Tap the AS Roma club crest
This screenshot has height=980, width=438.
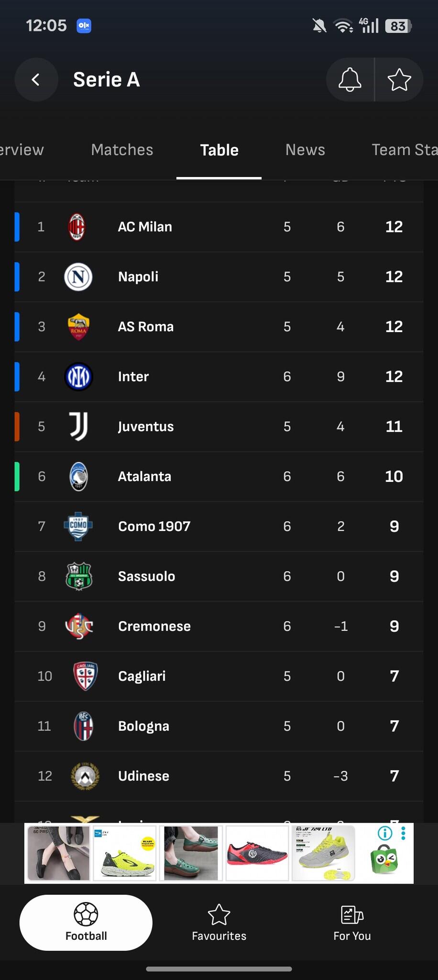coord(78,327)
